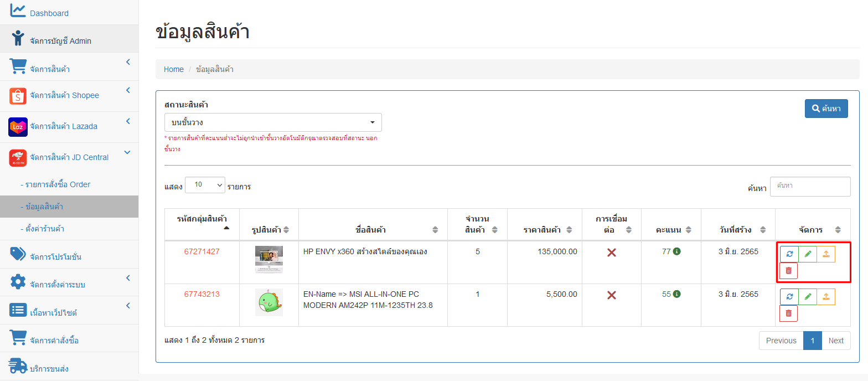Click the score info icon next to 77
The width and height of the screenshot is (868, 381).
[676, 251]
